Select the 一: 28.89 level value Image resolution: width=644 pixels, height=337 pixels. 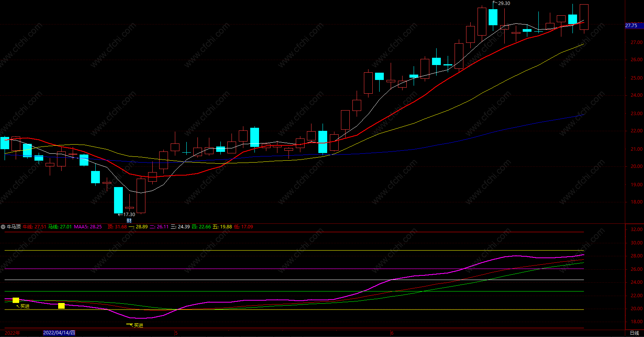click(x=138, y=227)
